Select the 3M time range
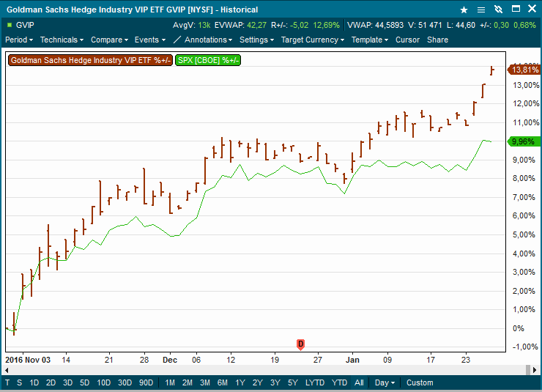Screen dimensions: 542x392 [205, 382]
